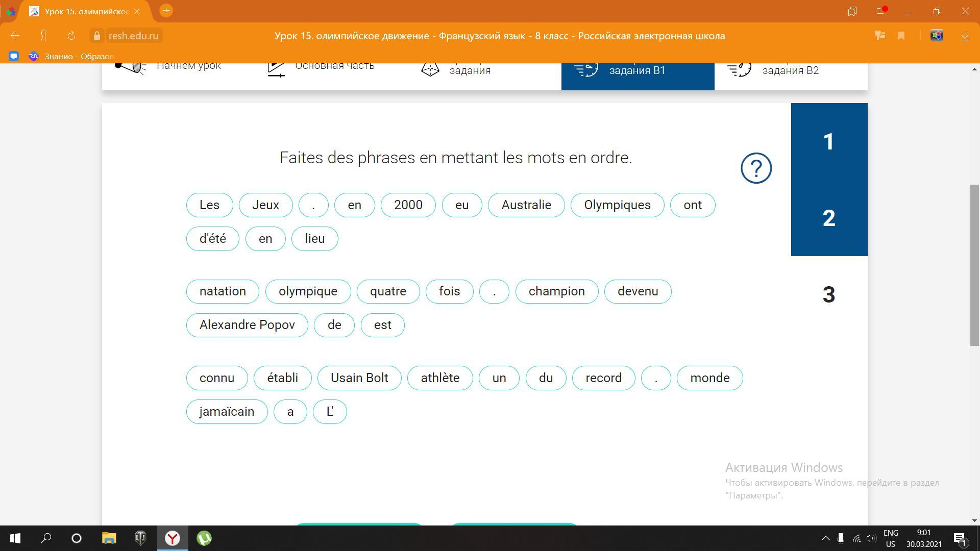Open browser menu hamburger icon
The height and width of the screenshot is (551, 980).
880,11
